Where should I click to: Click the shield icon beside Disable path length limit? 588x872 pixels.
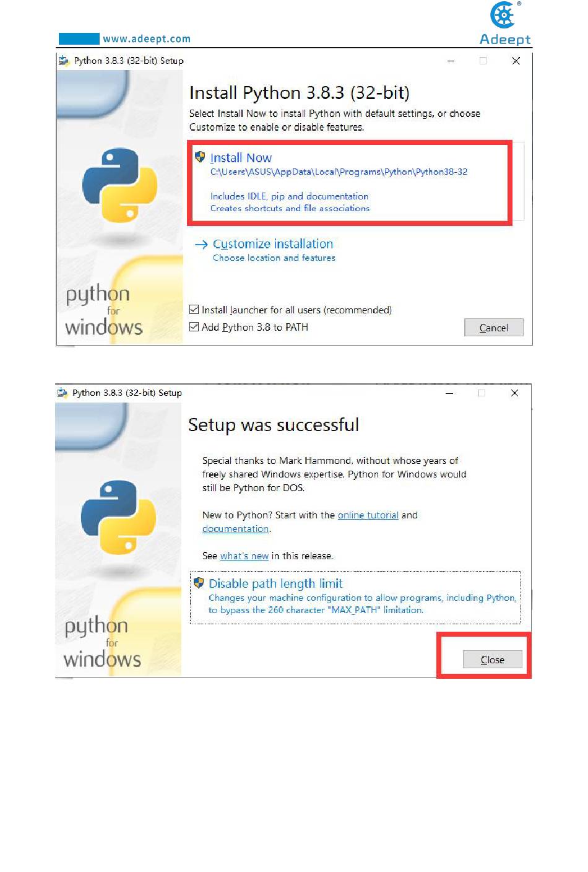click(199, 583)
